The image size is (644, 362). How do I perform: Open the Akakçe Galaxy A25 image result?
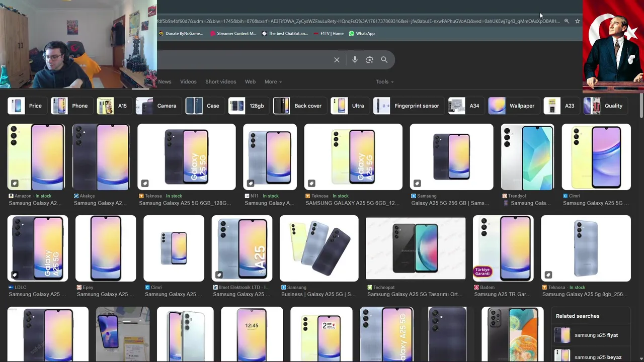pyautogui.click(x=101, y=157)
